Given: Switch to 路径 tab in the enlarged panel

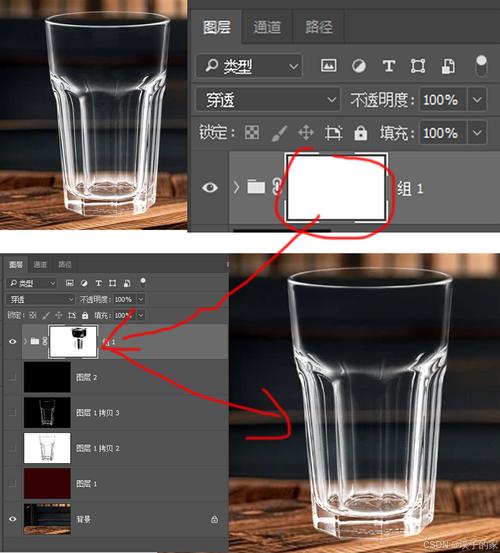Looking at the screenshot, I should [319, 27].
